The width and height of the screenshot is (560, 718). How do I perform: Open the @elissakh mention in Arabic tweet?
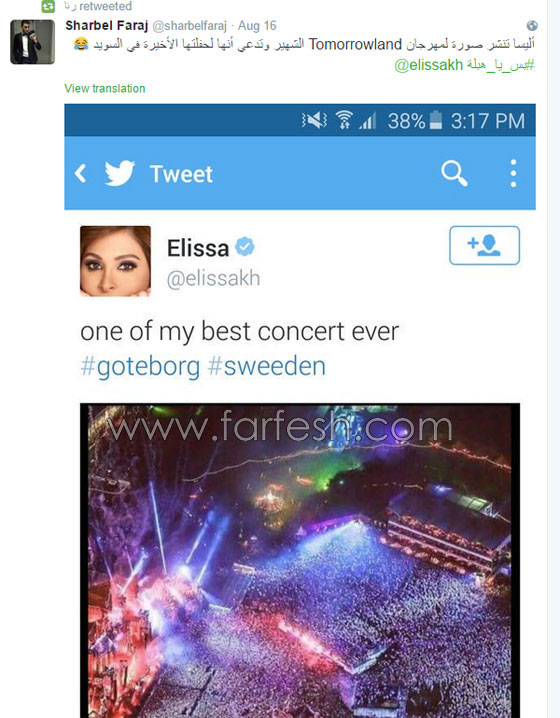pos(429,65)
